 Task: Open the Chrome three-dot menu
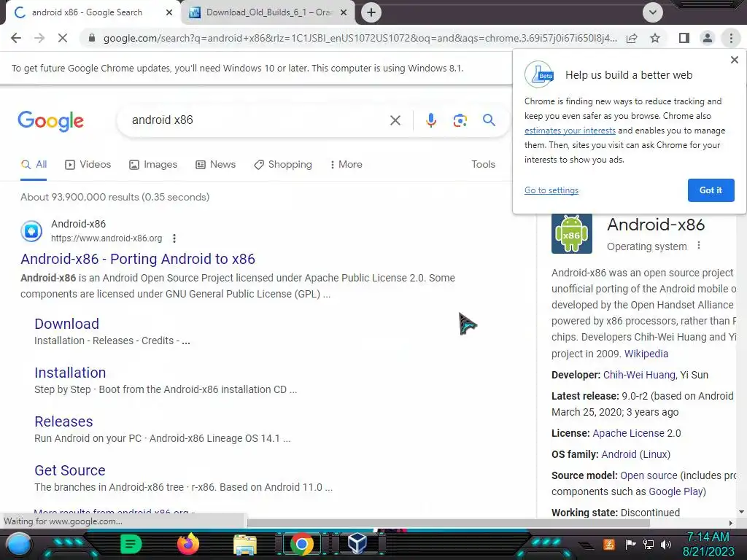pyautogui.click(x=731, y=38)
